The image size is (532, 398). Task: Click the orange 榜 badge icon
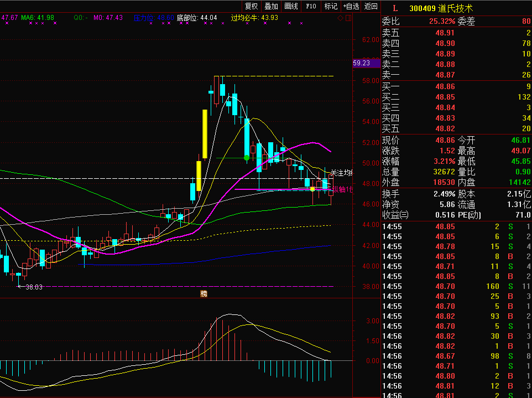(x=204, y=293)
